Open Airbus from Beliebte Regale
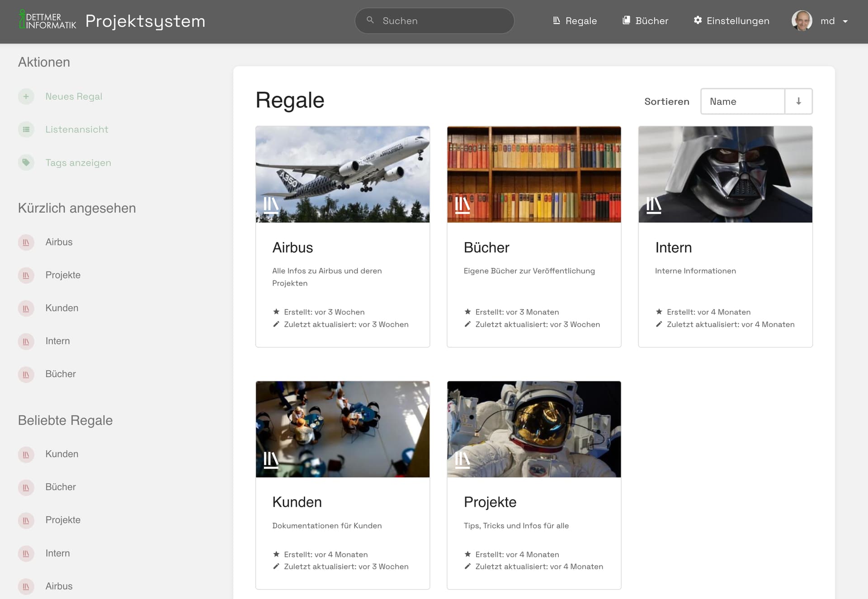Image resolution: width=868 pixels, height=599 pixels. click(59, 586)
